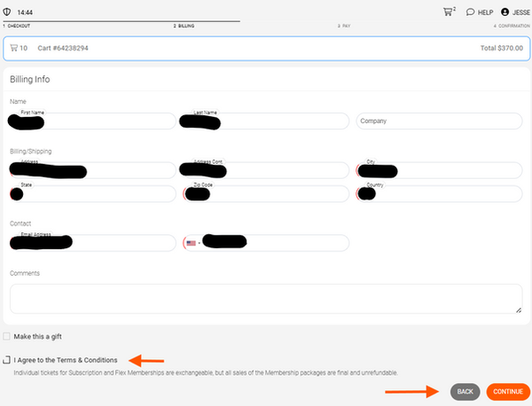532x406 pixels.
Task: Open the JESSE account menu
Action: pos(515,12)
